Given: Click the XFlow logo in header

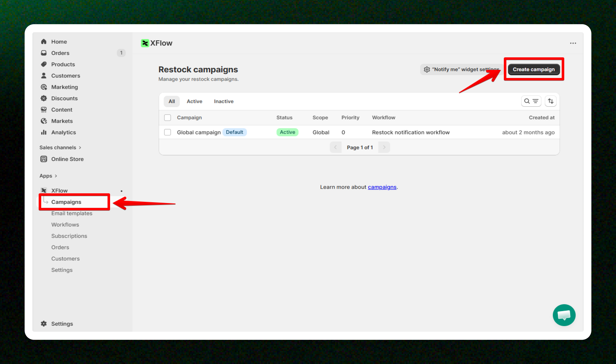Looking at the screenshot, I should point(145,43).
